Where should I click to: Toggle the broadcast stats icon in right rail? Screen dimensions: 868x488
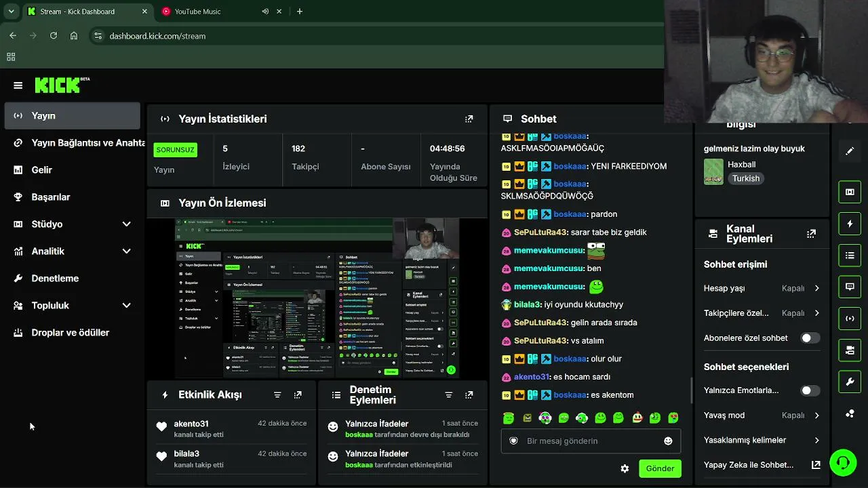(850, 319)
